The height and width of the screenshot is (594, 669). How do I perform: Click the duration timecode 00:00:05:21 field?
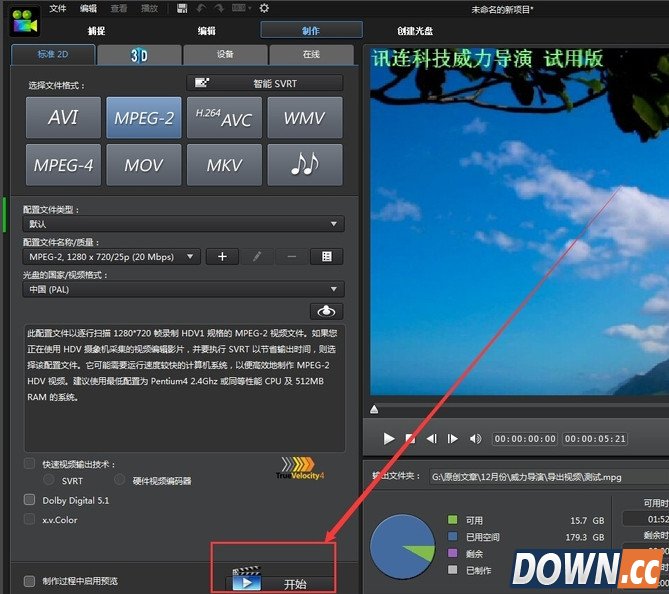595,439
